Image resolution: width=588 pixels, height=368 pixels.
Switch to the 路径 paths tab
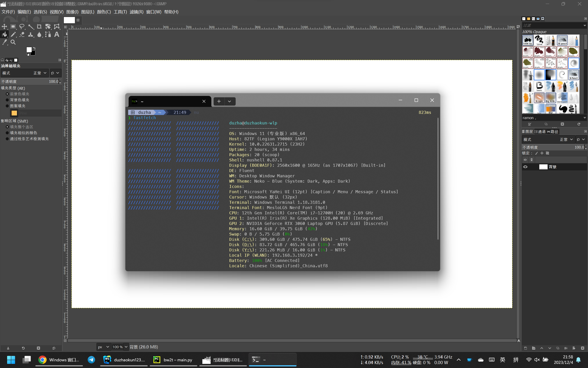[x=553, y=132]
